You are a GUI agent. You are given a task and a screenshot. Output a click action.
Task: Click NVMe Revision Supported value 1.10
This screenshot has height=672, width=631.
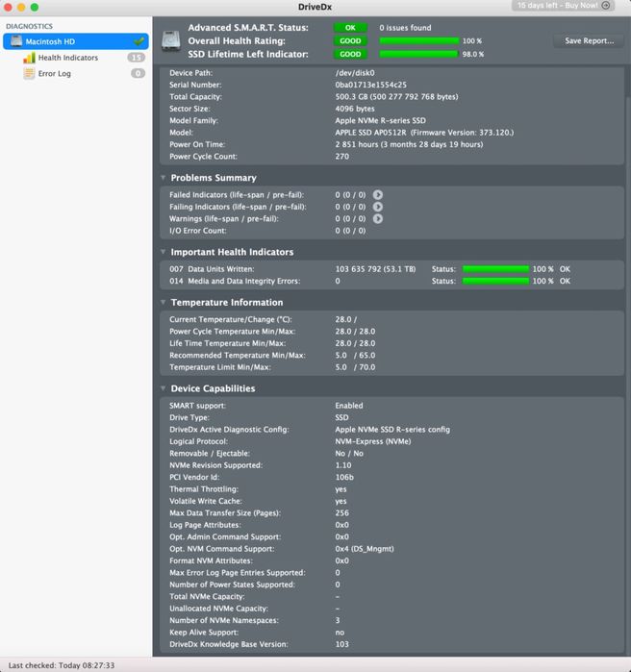pos(343,465)
